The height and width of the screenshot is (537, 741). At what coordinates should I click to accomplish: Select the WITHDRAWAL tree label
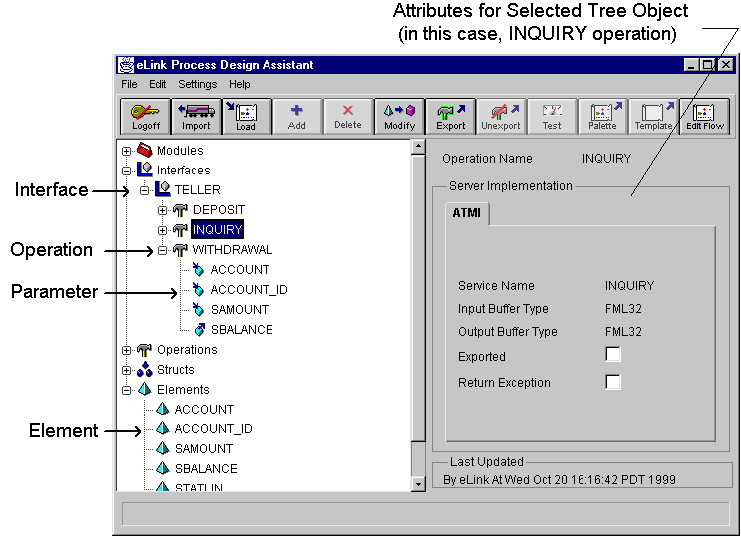233,250
